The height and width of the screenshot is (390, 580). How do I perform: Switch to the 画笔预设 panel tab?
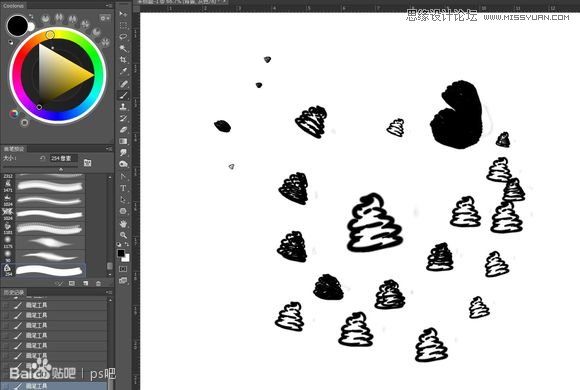[14, 148]
